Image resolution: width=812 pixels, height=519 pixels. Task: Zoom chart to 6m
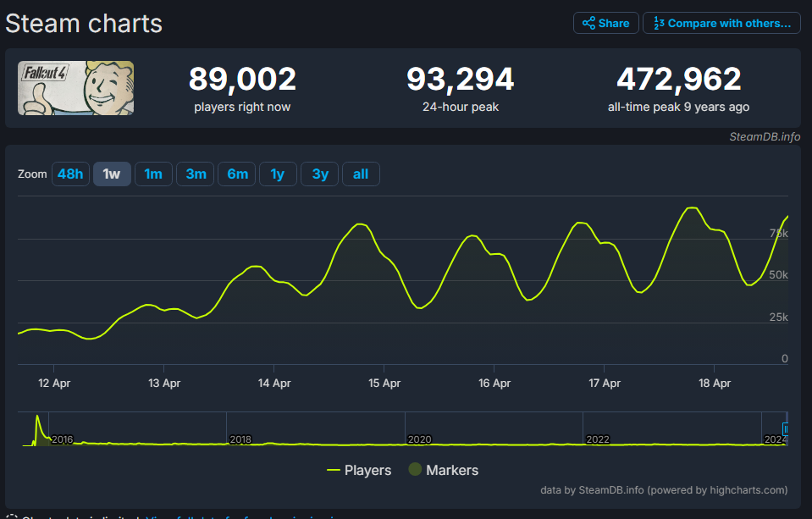237,174
